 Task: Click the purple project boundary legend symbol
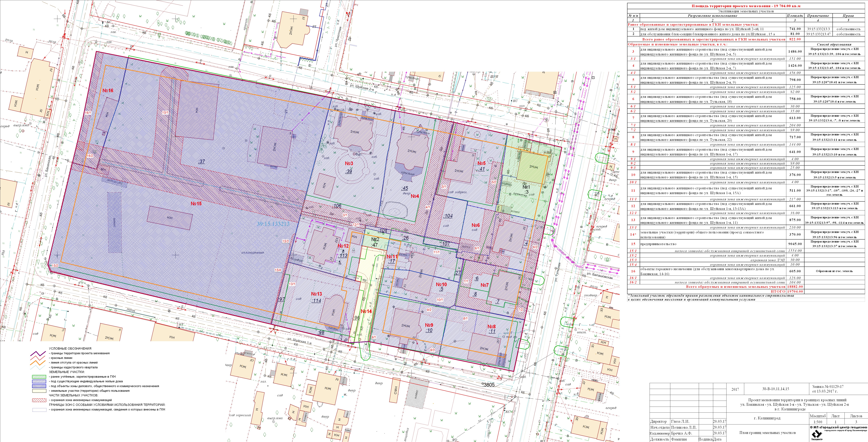pyautogui.click(x=38, y=353)
